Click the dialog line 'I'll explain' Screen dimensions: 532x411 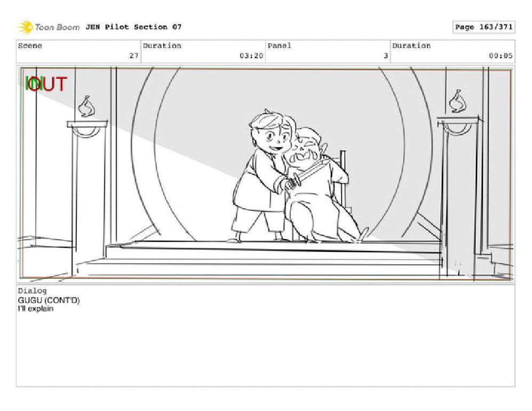click(x=36, y=309)
